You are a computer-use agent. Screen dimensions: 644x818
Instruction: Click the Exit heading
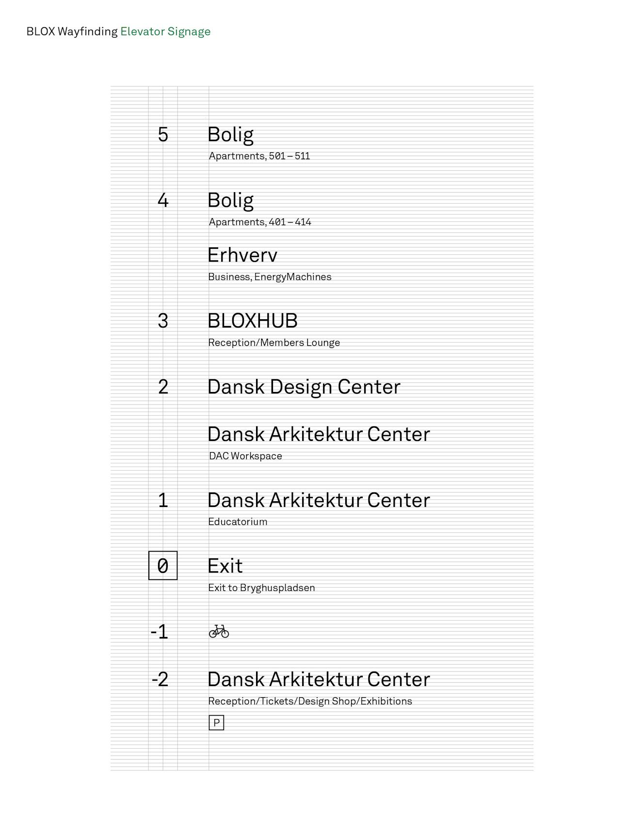[225, 566]
